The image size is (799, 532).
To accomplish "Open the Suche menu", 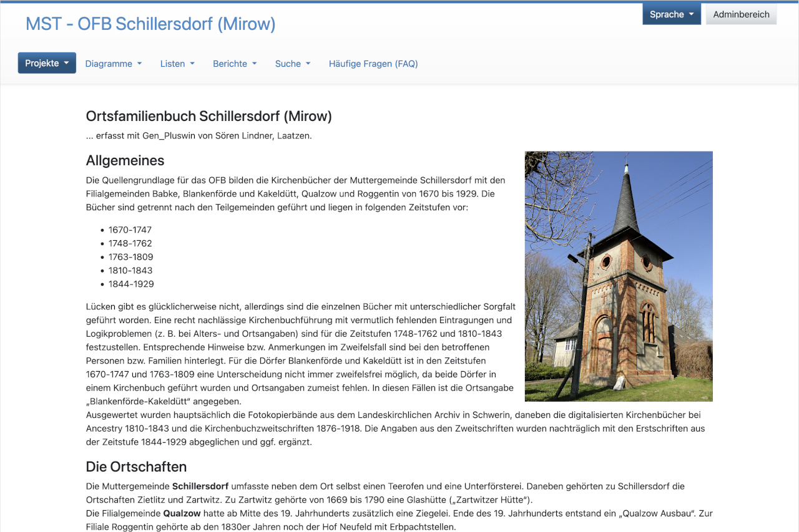I will tap(293, 64).
